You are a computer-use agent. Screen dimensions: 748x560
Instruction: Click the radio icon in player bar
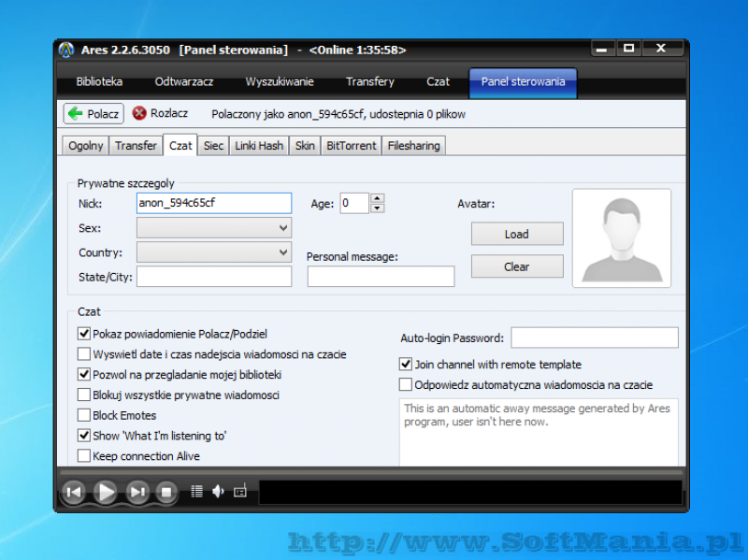tap(240, 492)
